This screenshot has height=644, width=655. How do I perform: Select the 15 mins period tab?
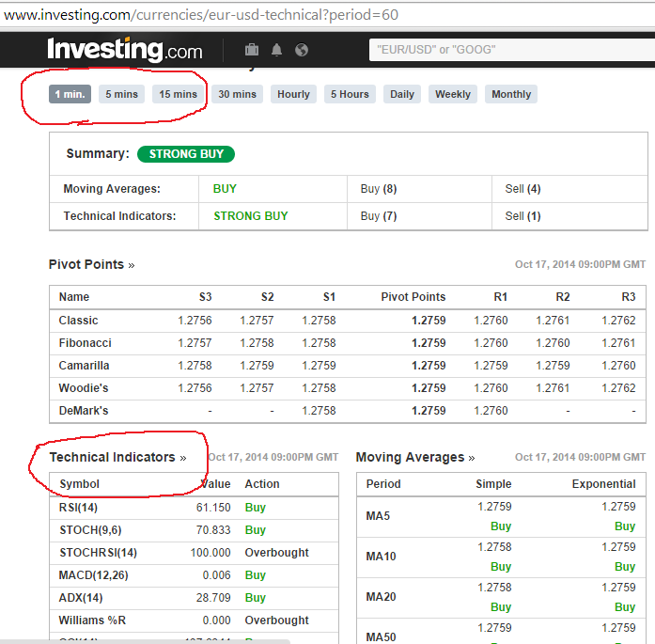coord(178,94)
